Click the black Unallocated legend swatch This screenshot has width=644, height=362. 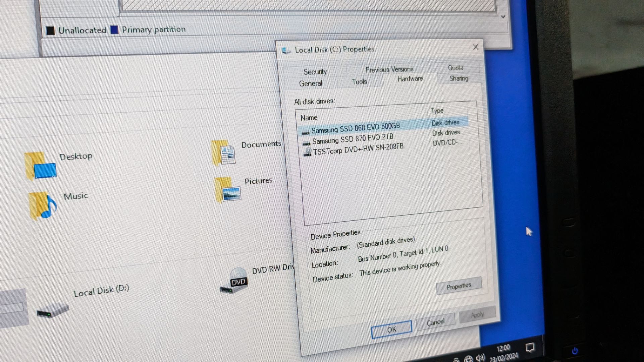pyautogui.click(x=50, y=31)
